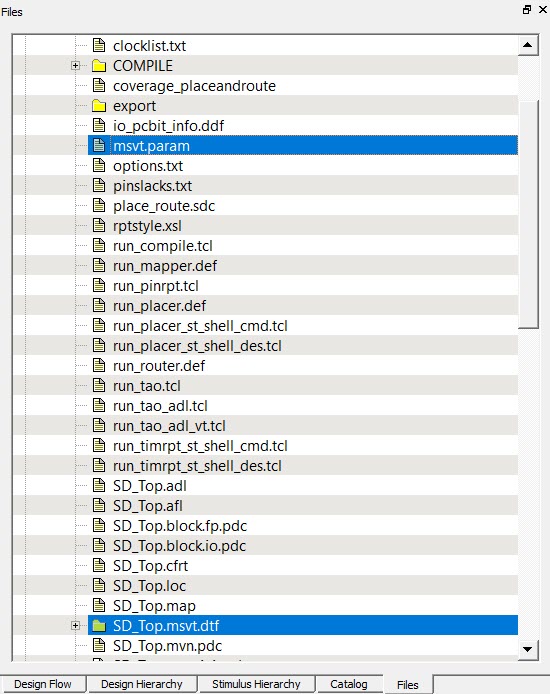Viewport: 550px width, 694px height.
Task: Click the file icon next to place_route.sdc
Action: 99,205
